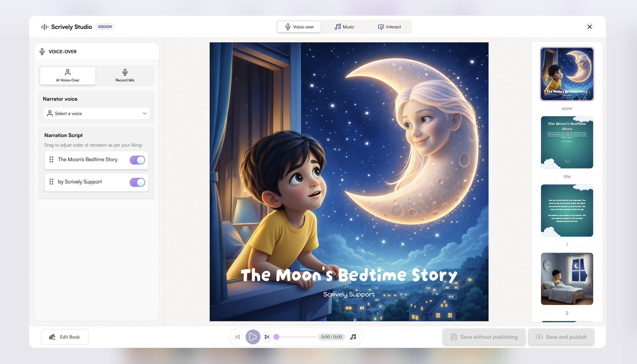The width and height of the screenshot is (637, 364).
Task: Open the Interact tab
Action: coord(389,27)
